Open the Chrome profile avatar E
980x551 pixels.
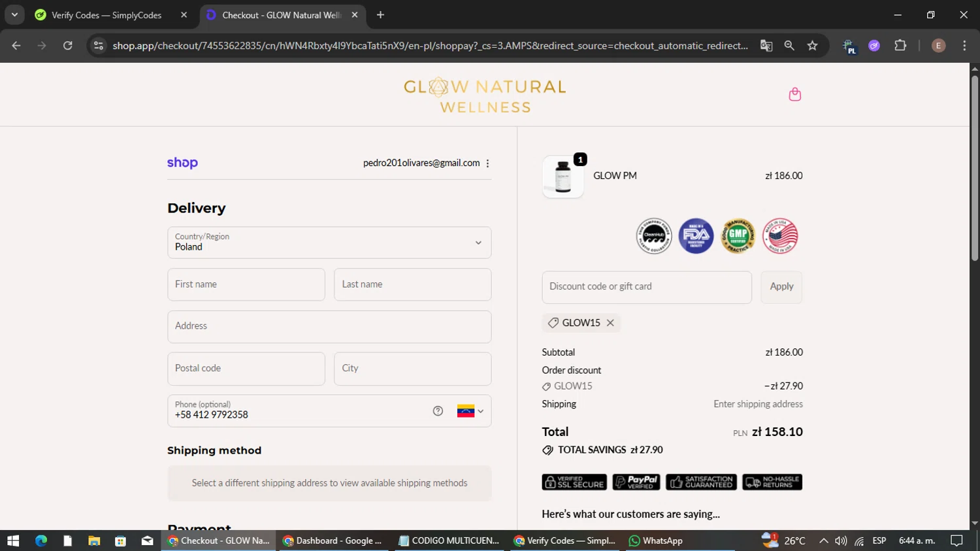click(x=938, y=46)
